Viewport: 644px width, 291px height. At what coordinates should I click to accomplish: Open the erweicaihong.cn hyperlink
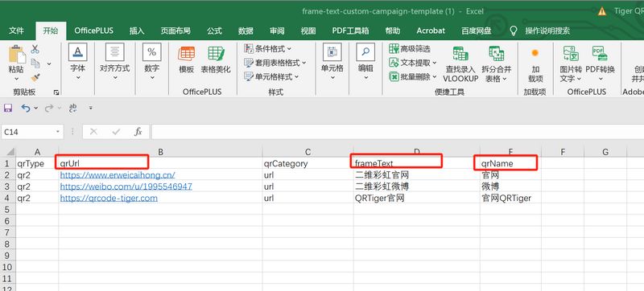(x=118, y=175)
